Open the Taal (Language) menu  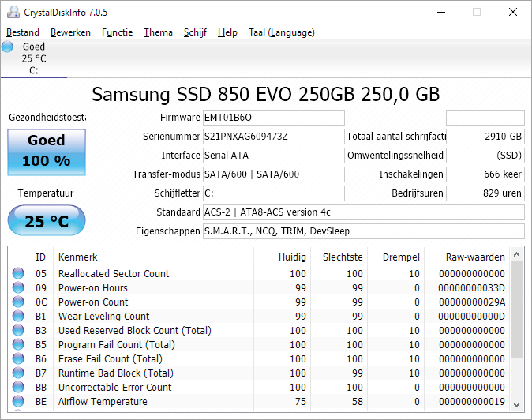pyautogui.click(x=282, y=32)
